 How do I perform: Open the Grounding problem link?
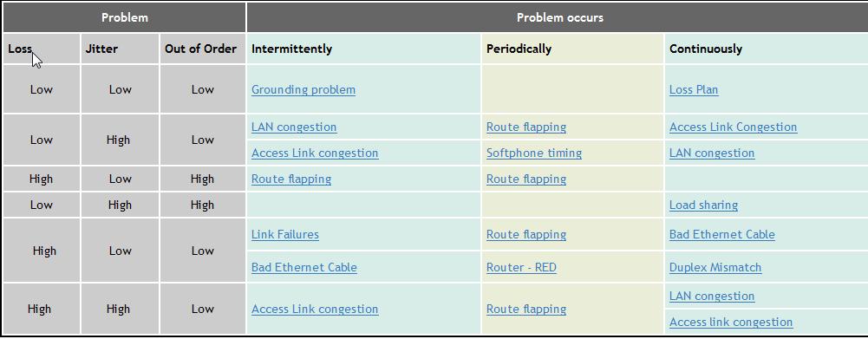point(303,90)
